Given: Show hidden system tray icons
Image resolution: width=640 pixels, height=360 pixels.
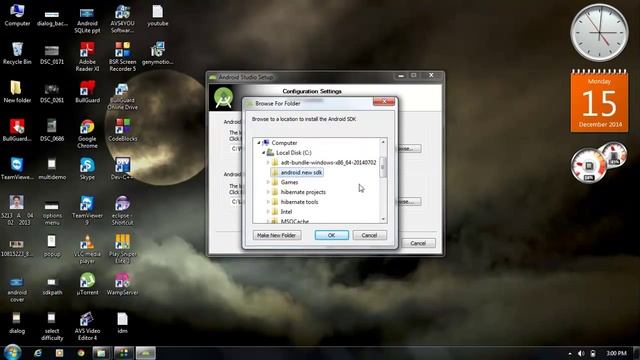Looking at the screenshot, I should (570, 353).
